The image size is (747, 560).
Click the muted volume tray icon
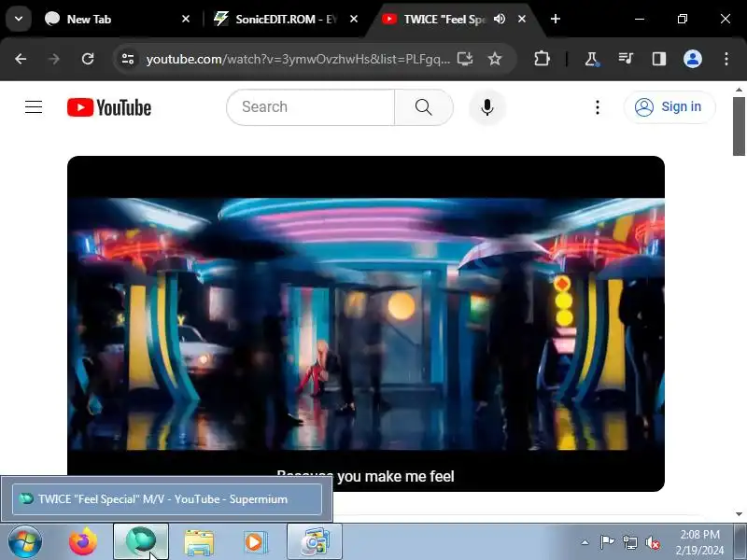click(653, 542)
